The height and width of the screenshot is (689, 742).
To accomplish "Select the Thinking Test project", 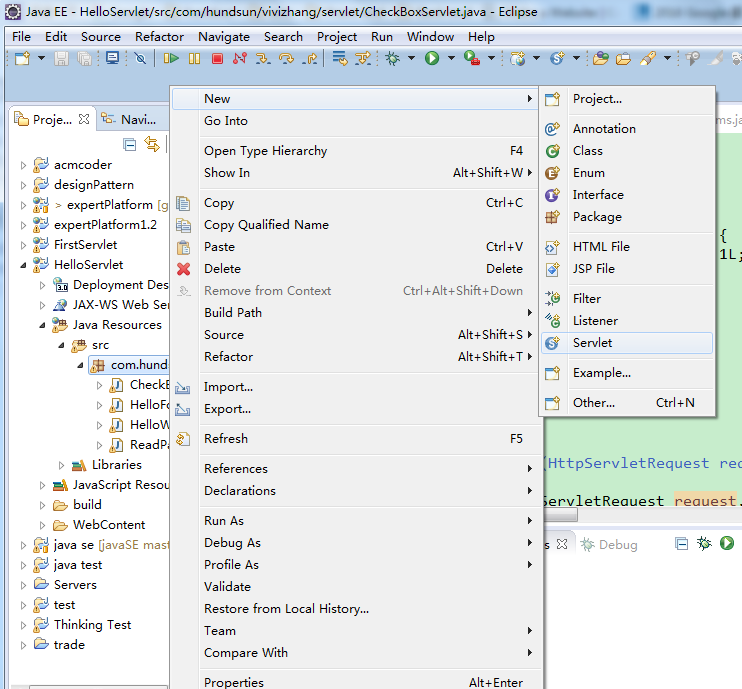I will pos(92,625).
